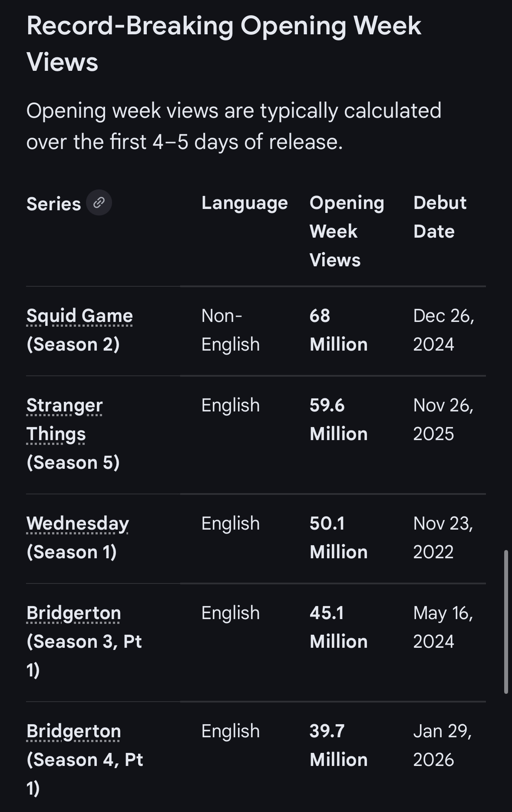This screenshot has height=812, width=512.
Task: Click the Opening Week Views column header
Action: click(x=347, y=231)
